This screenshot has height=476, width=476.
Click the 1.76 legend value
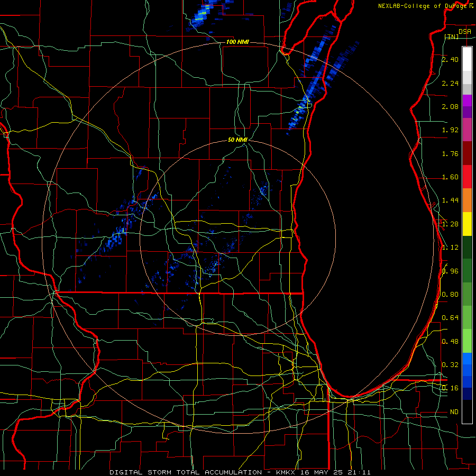450,153
